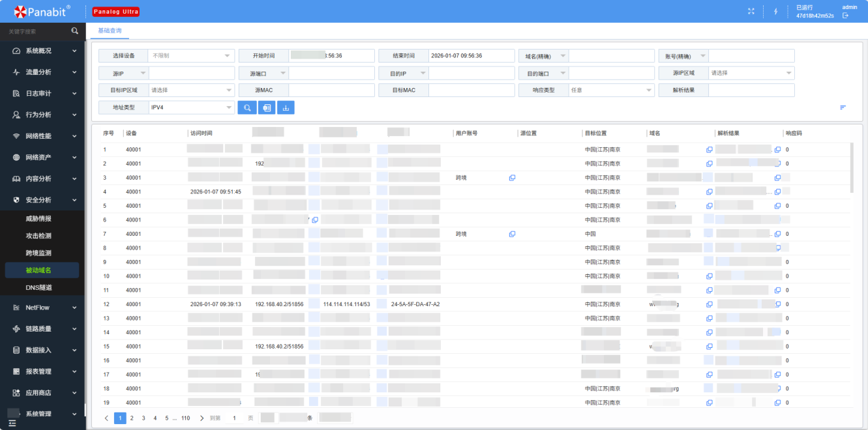Switch to the 基础查询 tab

click(110, 31)
